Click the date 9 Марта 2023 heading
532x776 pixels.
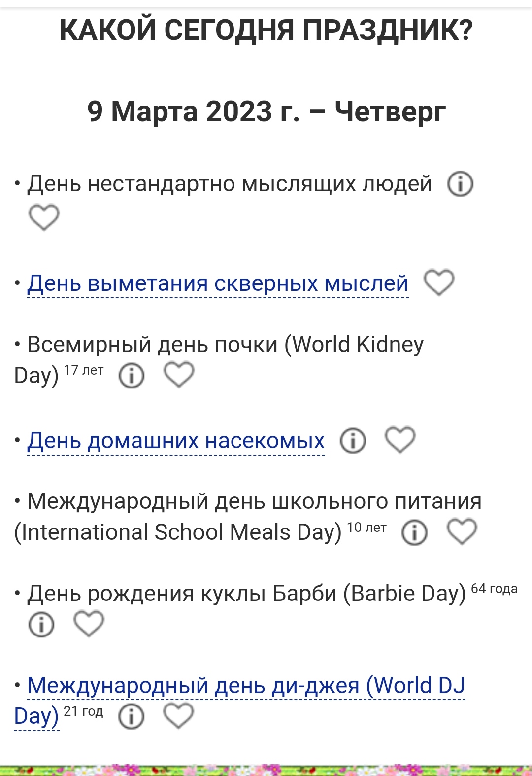(266, 111)
